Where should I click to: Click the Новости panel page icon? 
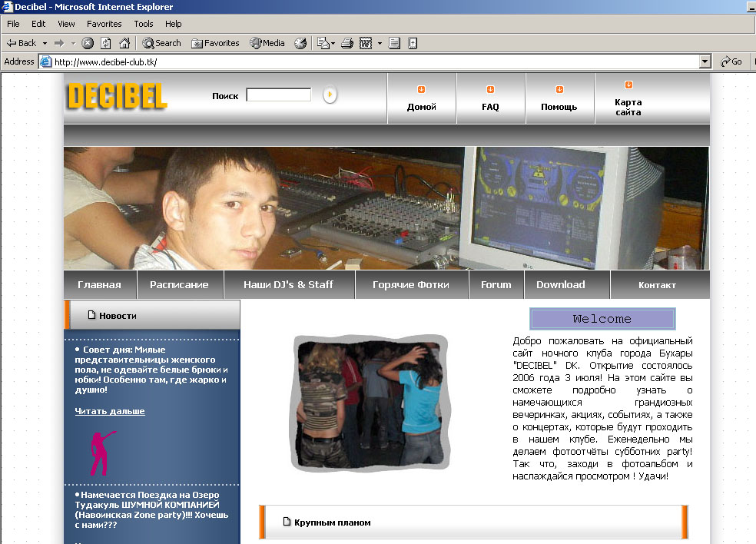pos(91,315)
